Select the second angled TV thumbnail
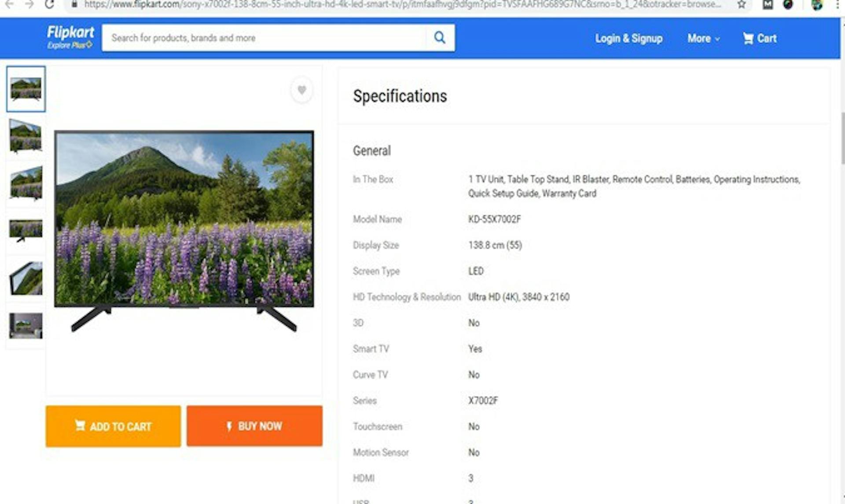This screenshot has width=845, height=504. click(26, 136)
